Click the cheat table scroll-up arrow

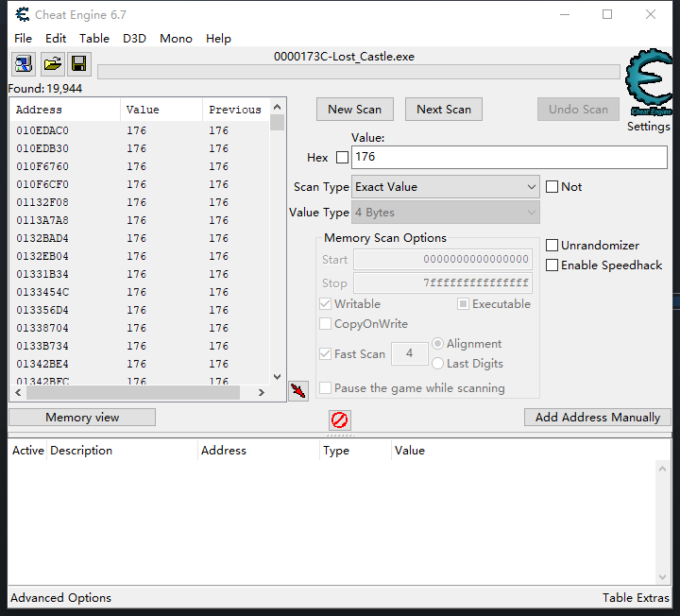(662, 469)
